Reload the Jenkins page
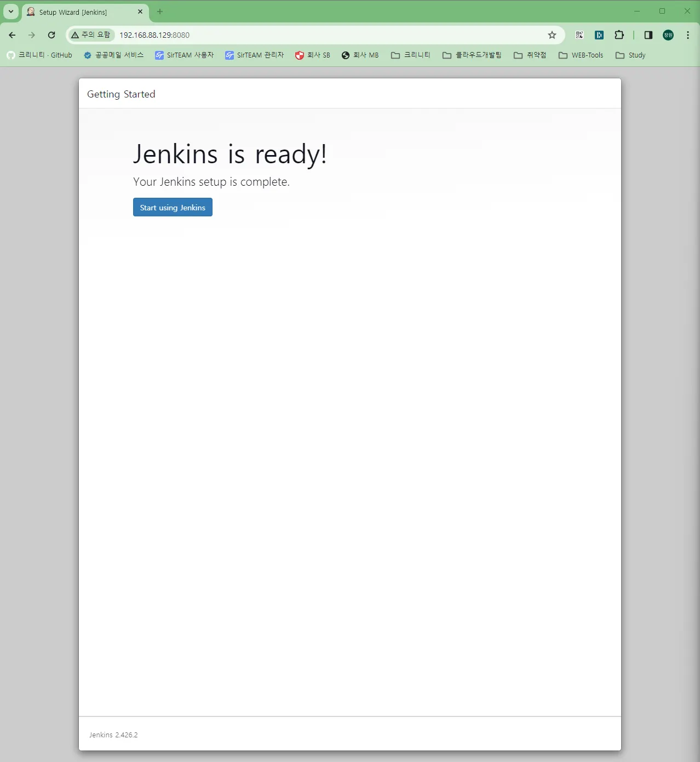 click(51, 35)
